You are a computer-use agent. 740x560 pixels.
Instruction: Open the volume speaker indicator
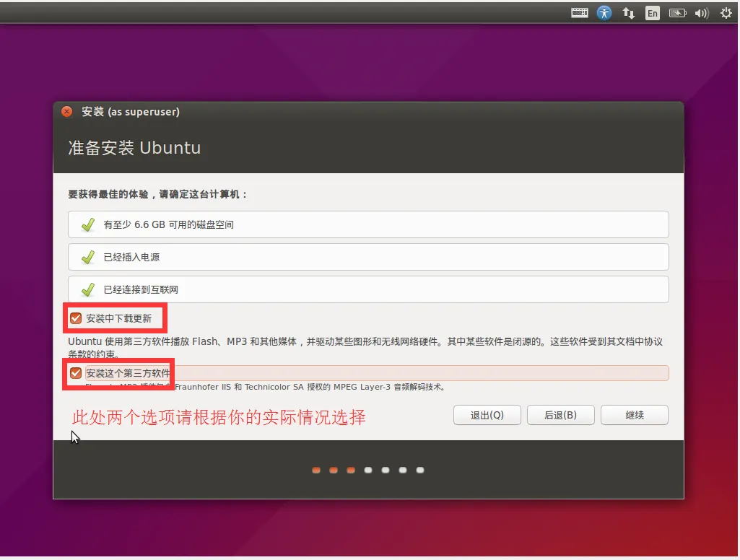tap(701, 13)
